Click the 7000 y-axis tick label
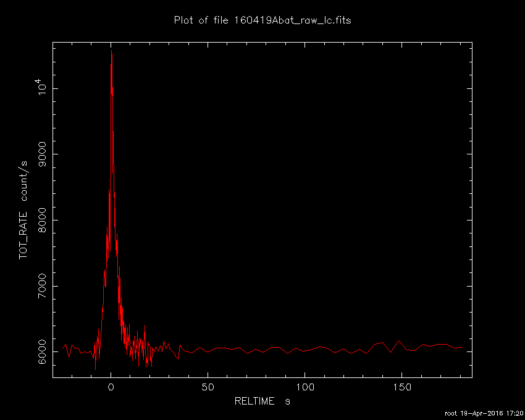 (43, 286)
